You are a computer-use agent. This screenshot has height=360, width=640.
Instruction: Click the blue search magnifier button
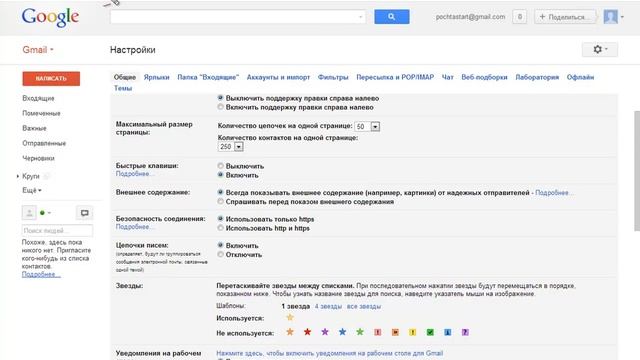pos(391,17)
